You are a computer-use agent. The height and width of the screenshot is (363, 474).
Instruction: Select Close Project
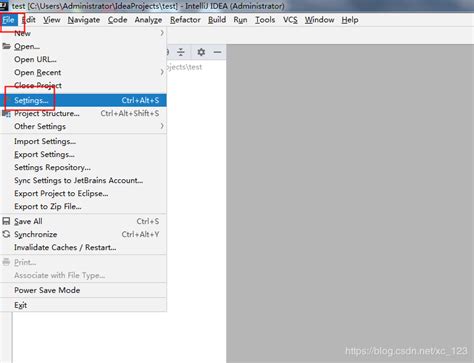click(83, 85)
